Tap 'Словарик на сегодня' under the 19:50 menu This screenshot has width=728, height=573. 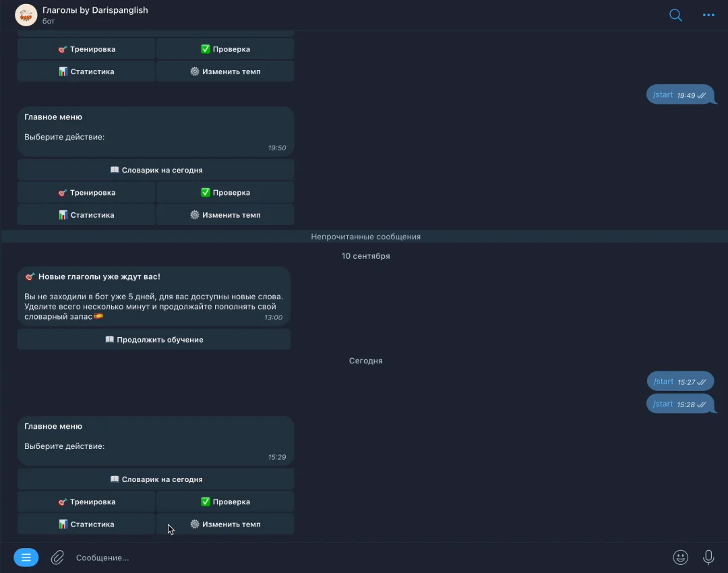coord(156,170)
